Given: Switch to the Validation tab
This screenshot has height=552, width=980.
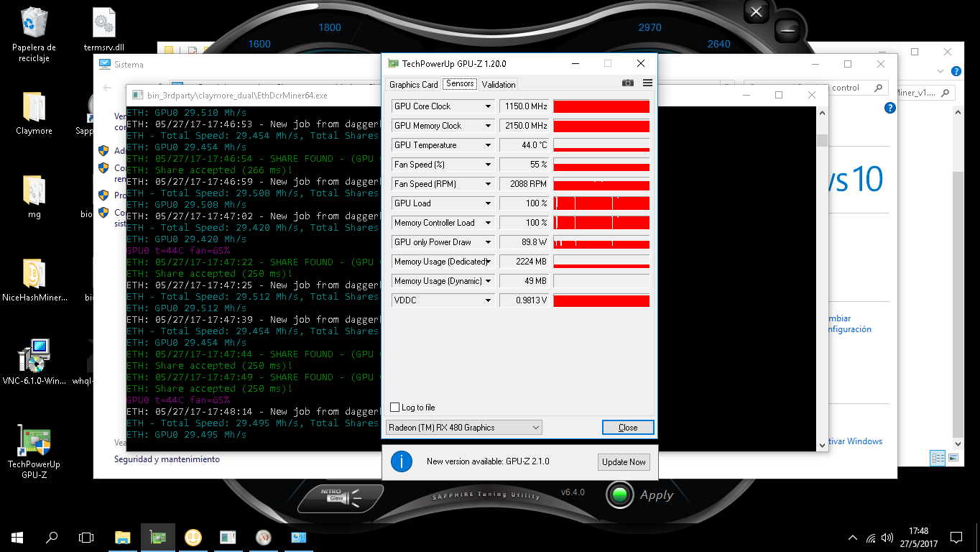Looking at the screenshot, I should point(499,85).
